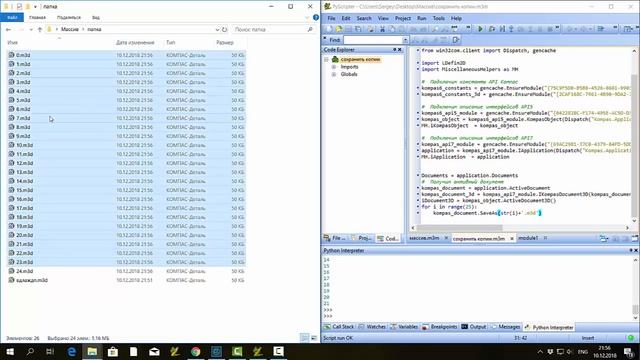Switch Explorer to large thumbnails view

(x=313, y=338)
